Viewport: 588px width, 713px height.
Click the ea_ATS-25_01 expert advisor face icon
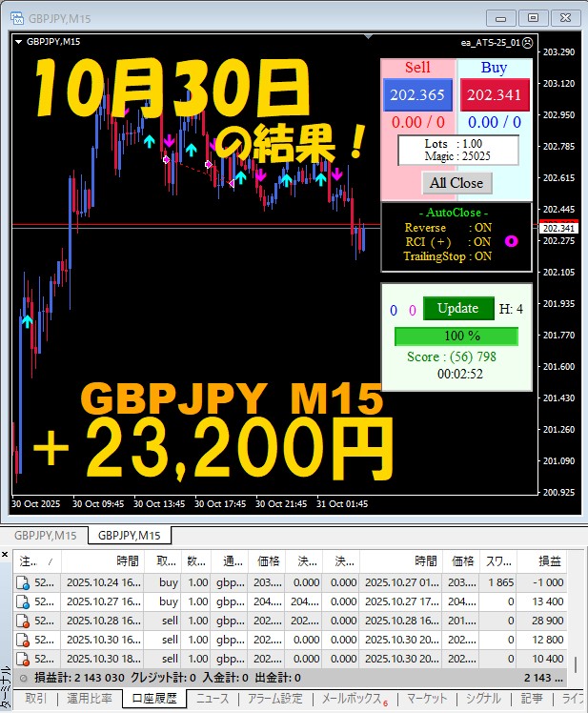527,43
